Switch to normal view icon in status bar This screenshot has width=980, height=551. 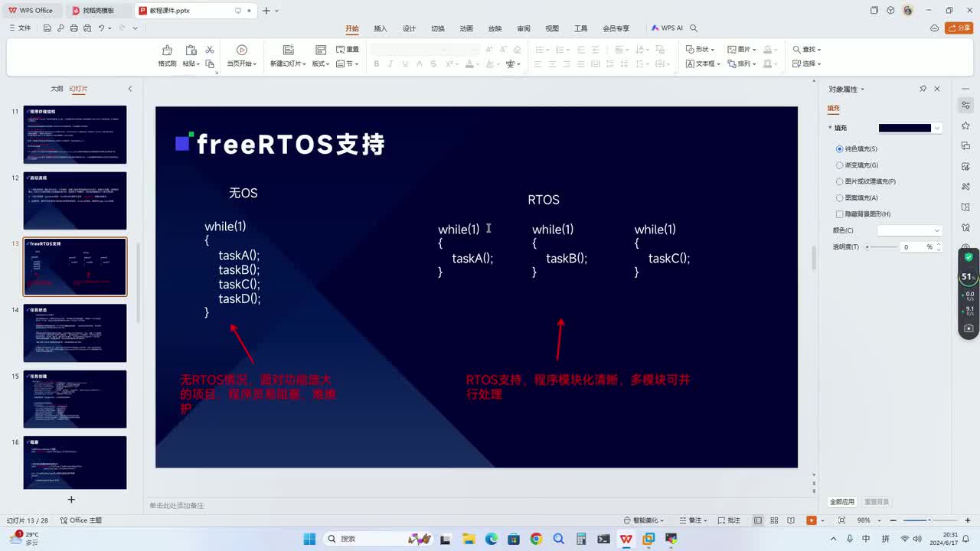(758, 520)
